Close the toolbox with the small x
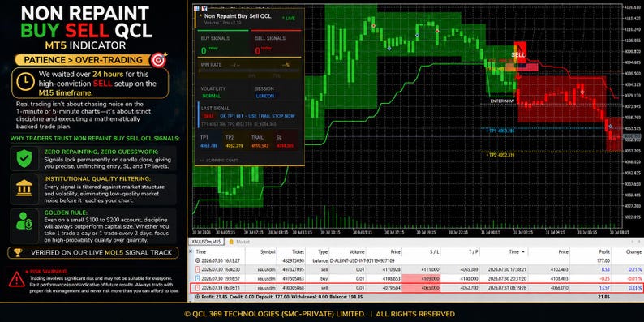 (191, 251)
